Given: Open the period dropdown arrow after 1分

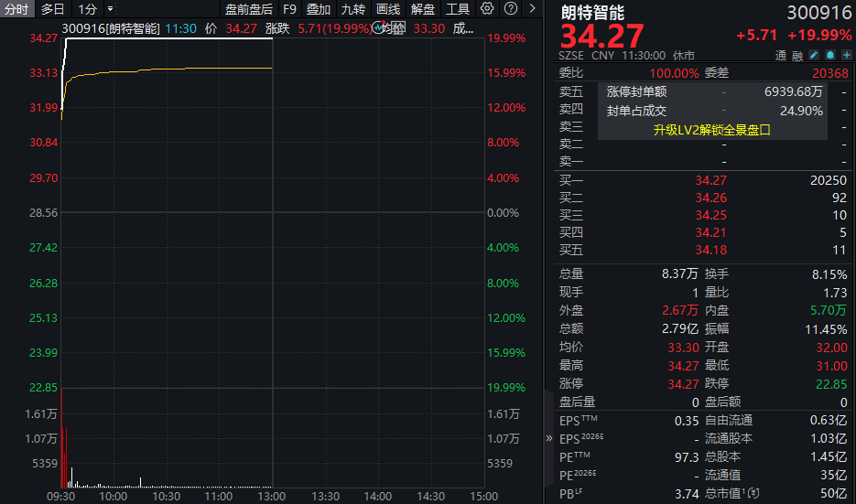Looking at the screenshot, I should pyautogui.click(x=110, y=9).
